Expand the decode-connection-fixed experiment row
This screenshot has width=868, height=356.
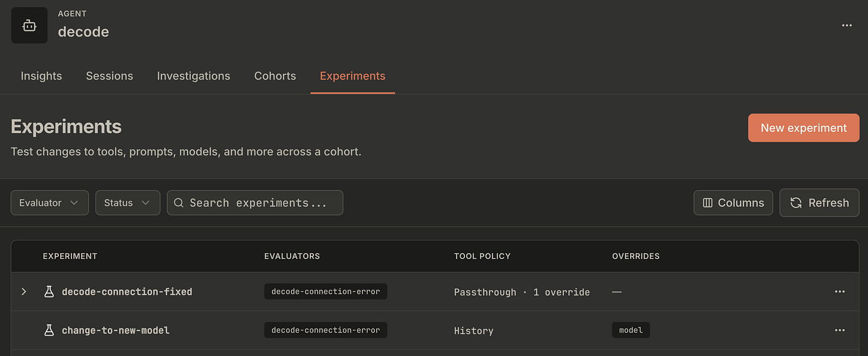coord(24,292)
